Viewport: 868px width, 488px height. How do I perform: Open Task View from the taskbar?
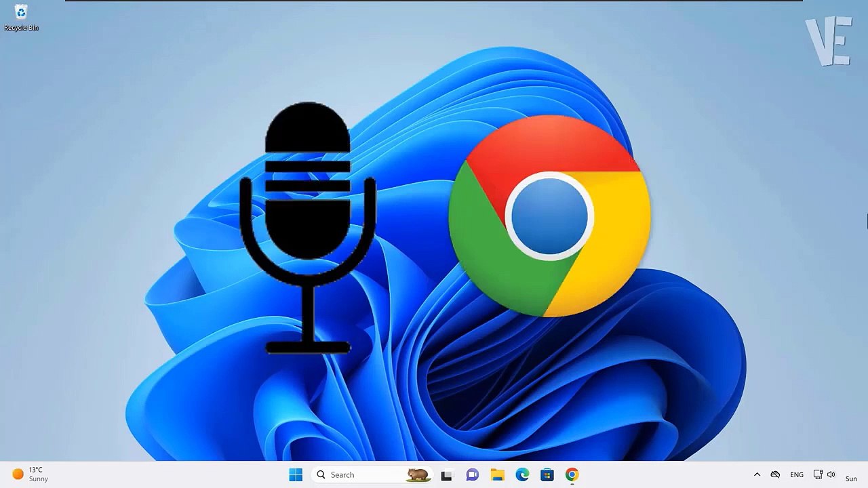(x=446, y=475)
